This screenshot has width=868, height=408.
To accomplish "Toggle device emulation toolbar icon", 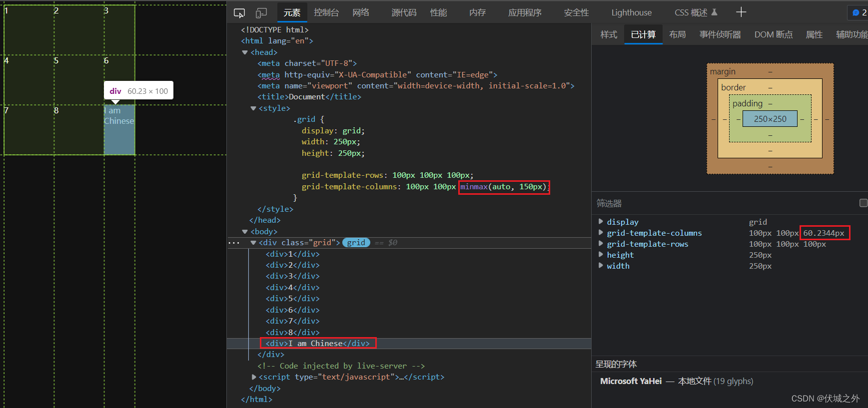I will [261, 12].
